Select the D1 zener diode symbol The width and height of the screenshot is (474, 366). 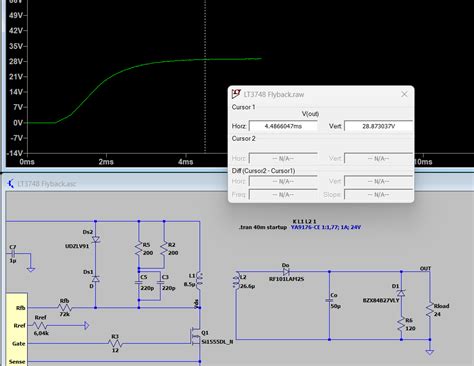[x=401, y=293]
